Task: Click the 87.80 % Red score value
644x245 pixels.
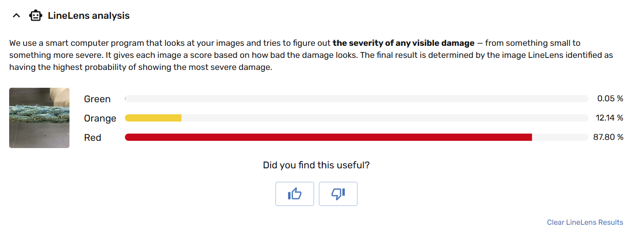Action: 608,137
